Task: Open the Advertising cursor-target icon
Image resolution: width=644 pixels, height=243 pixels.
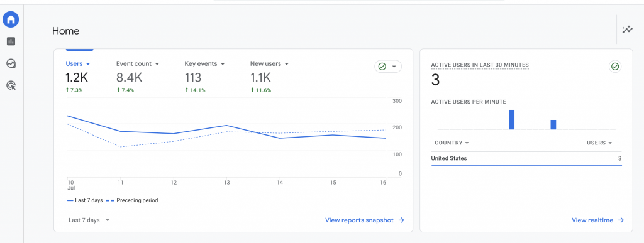Action: point(11,85)
